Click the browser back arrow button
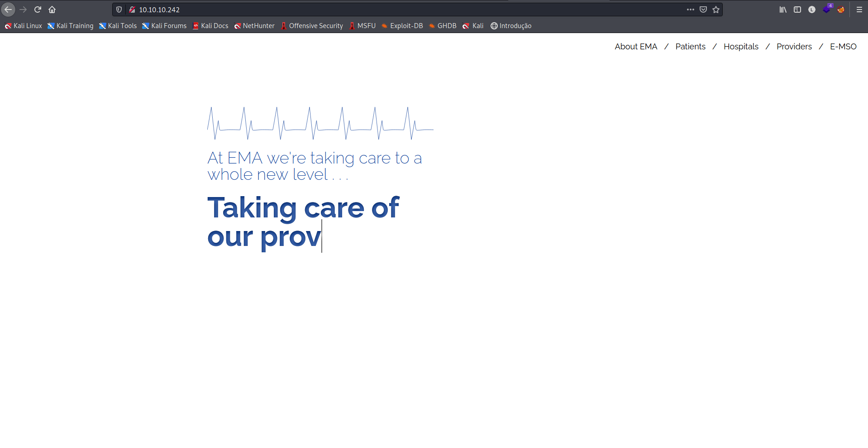The height and width of the screenshot is (448, 868). tap(9, 10)
